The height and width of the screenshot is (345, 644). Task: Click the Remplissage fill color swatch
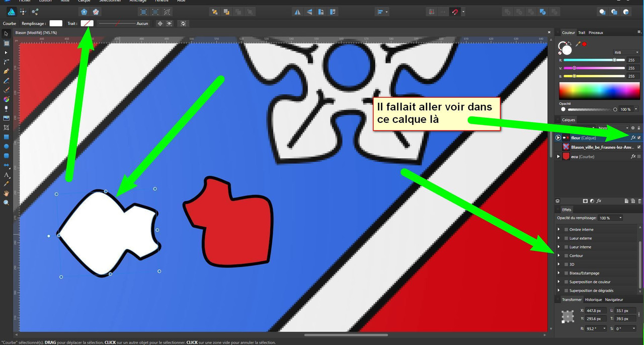click(56, 23)
